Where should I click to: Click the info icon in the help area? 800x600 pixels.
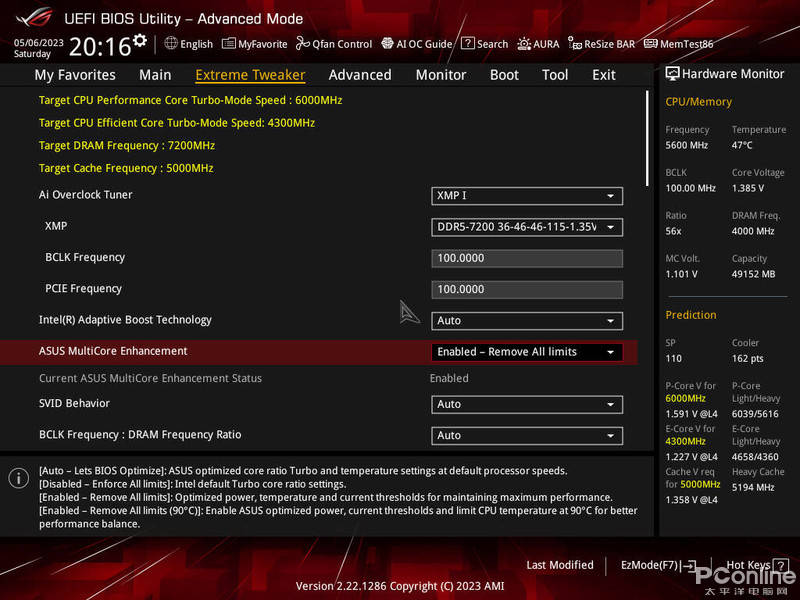(18, 478)
